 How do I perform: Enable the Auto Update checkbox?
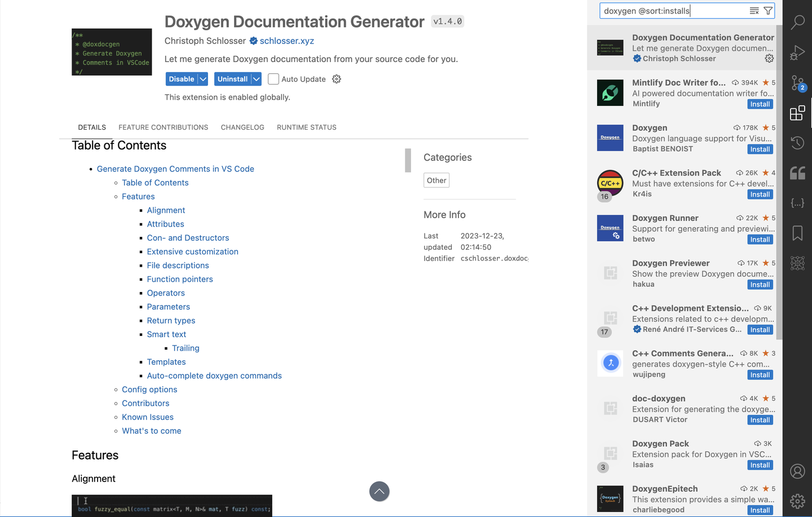273,79
